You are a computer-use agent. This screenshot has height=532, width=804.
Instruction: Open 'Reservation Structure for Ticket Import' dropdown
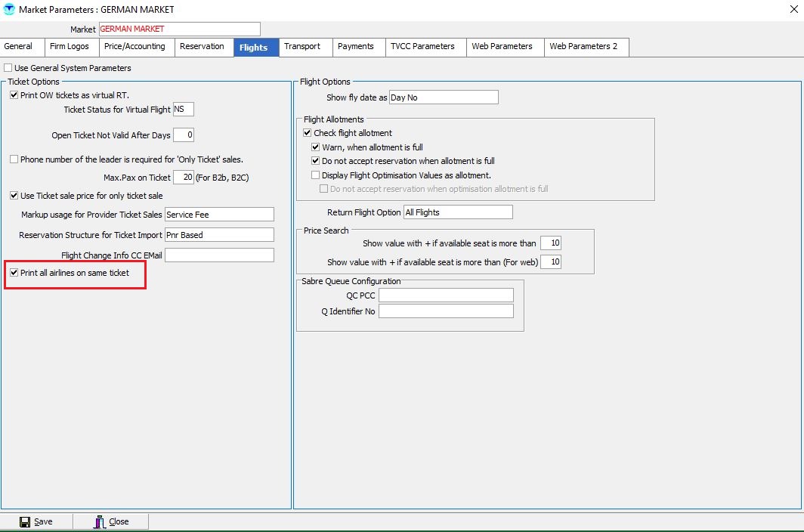tap(218, 235)
